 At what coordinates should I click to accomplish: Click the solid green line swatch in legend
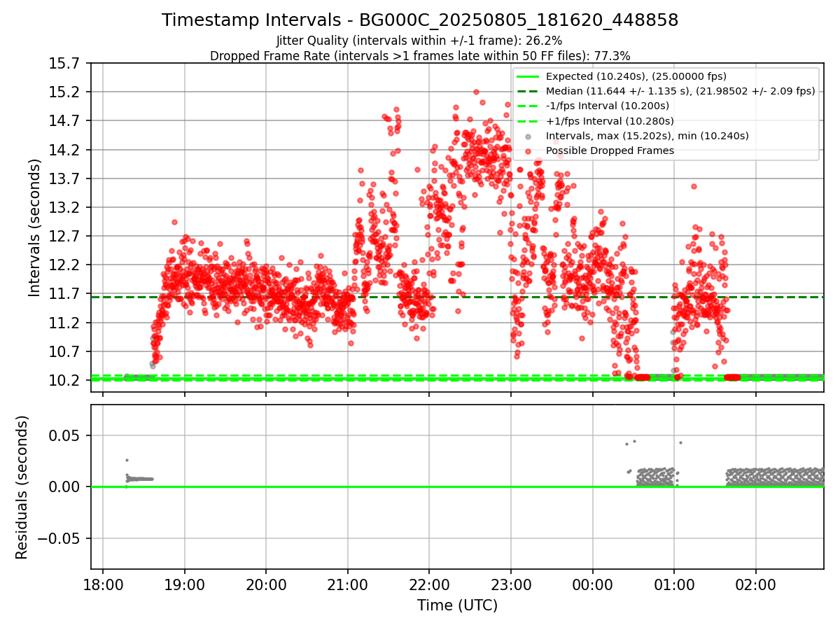coord(528,76)
